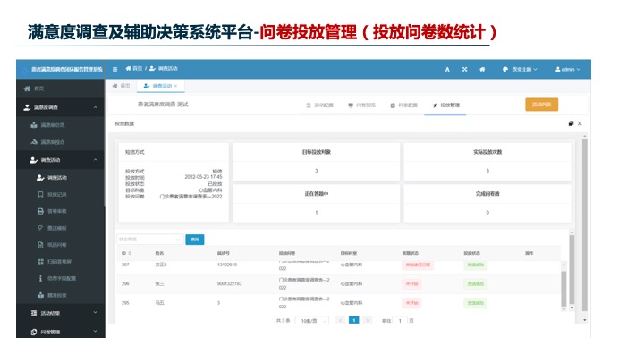Collapse the 调查活动 sidebar group chevron
The height and width of the screenshot is (362, 644).
(x=96, y=160)
